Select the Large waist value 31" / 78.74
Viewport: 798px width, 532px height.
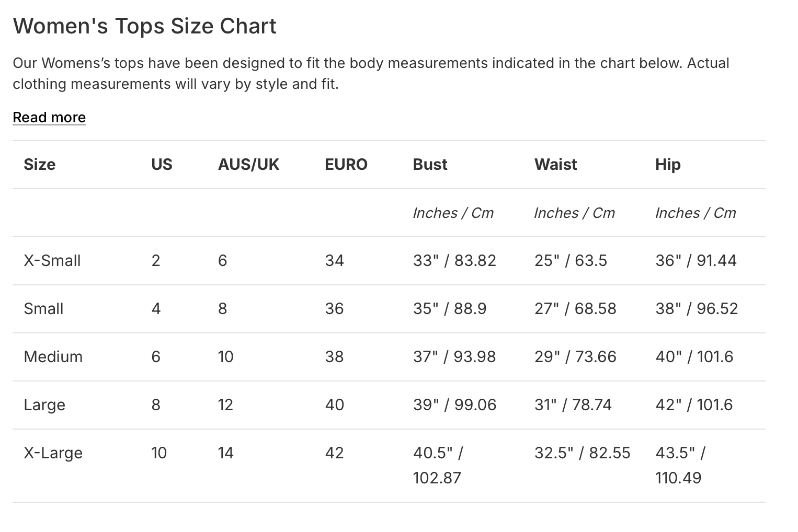tap(573, 405)
